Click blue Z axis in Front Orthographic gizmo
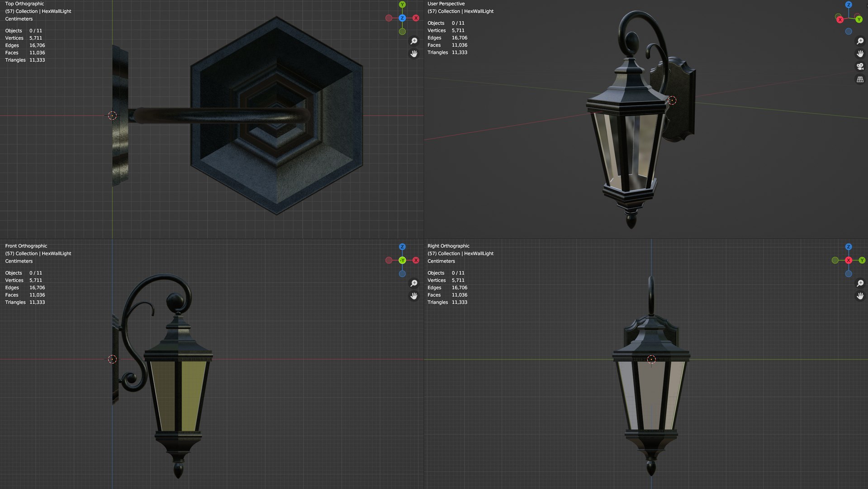The width and height of the screenshot is (868, 489). click(402, 247)
